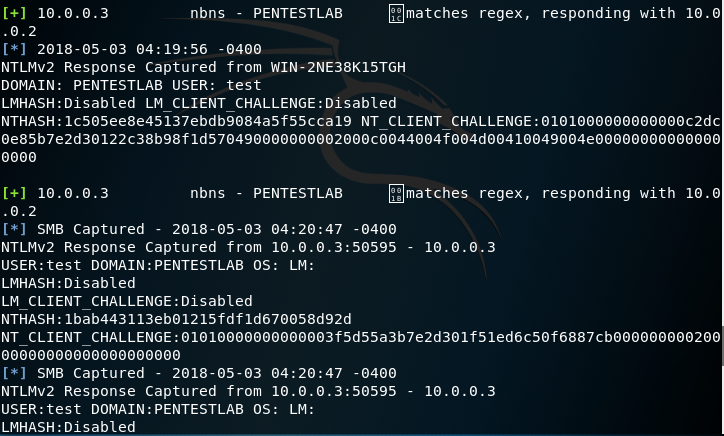Click the short "0000" line before the blank line
The image size is (724, 436).
[19, 158]
